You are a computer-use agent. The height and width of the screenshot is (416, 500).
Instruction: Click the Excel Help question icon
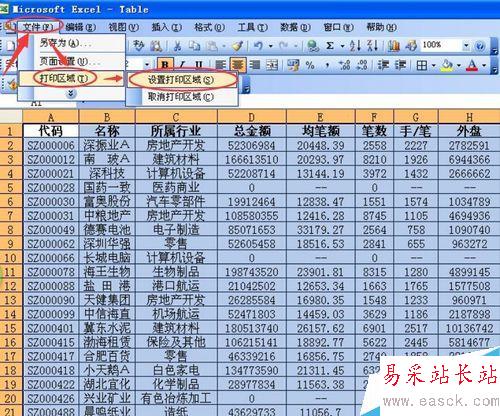[x=480, y=46]
